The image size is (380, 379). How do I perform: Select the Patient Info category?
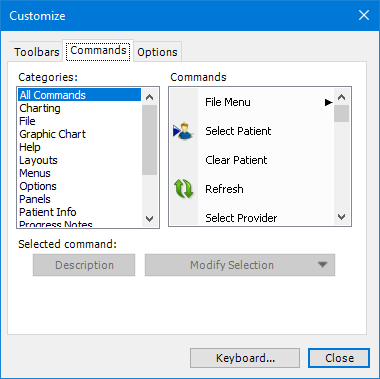pyautogui.click(x=80, y=212)
